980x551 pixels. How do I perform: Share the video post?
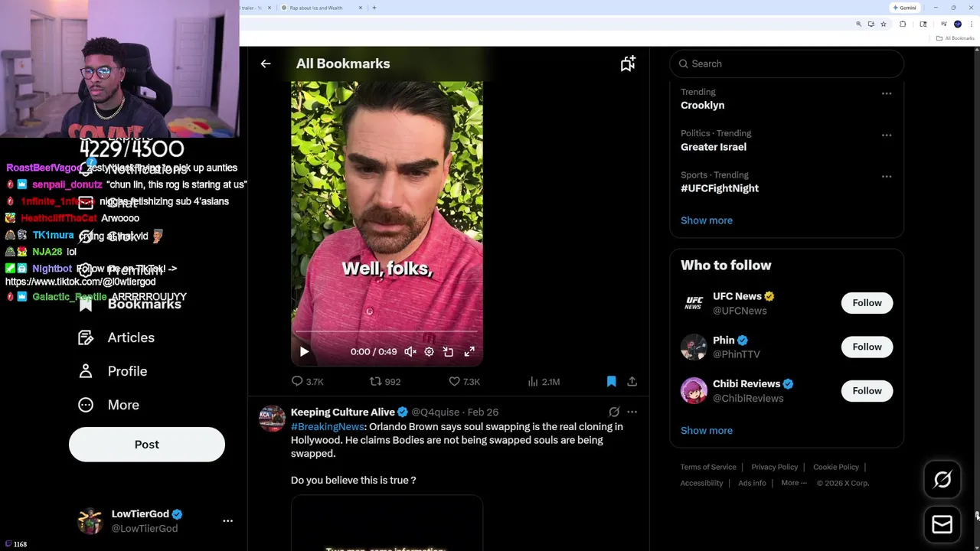tap(632, 381)
